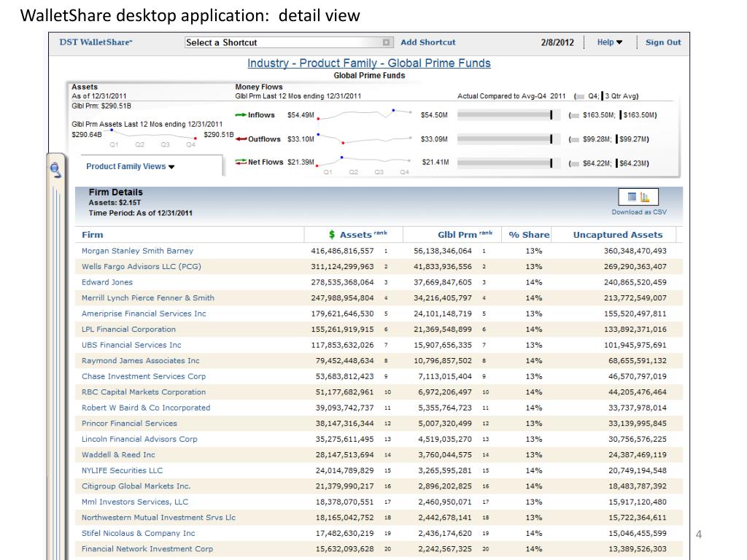The image size is (747, 560).
Task: Select the Edward Jones firm link
Action: tap(107, 282)
